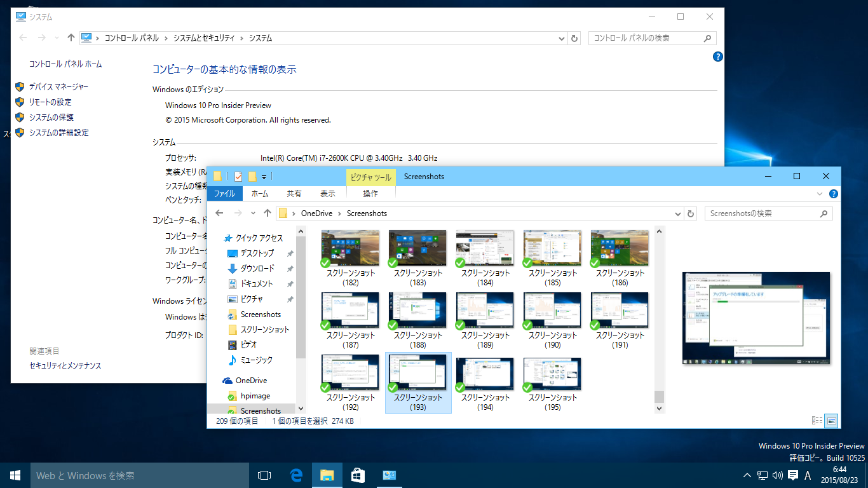Open the Share ribbon tab
Image resolution: width=868 pixels, height=488 pixels.
click(x=294, y=194)
